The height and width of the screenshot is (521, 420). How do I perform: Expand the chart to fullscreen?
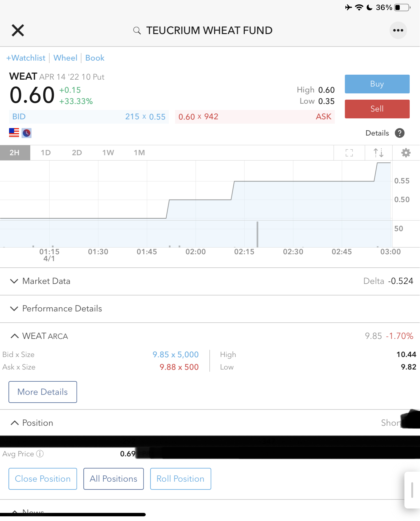pyautogui.click(x=349, y=153)
